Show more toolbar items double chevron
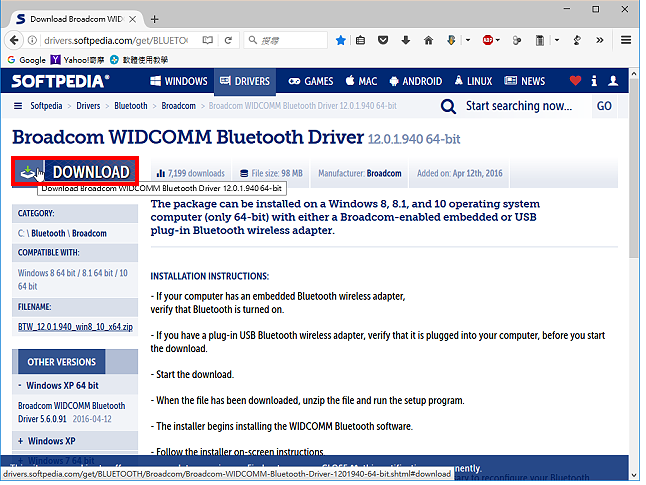646x485 pixels. (x=600, y=40)
